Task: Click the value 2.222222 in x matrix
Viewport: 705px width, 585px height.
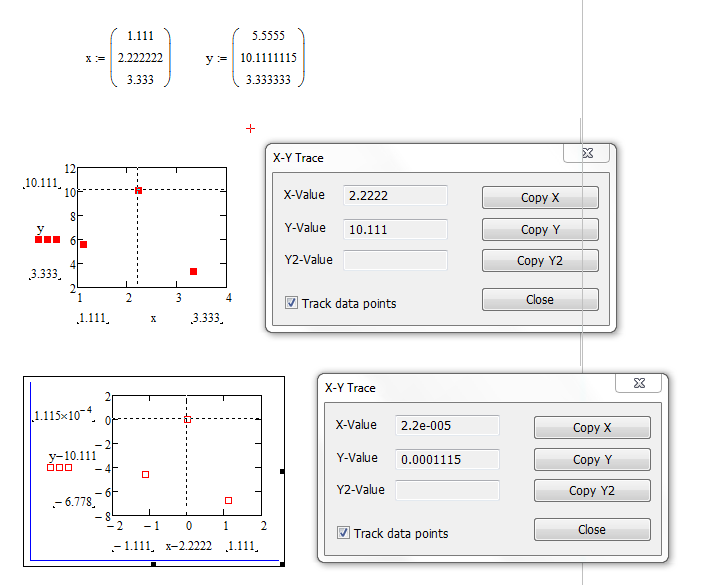Action: 140,58
